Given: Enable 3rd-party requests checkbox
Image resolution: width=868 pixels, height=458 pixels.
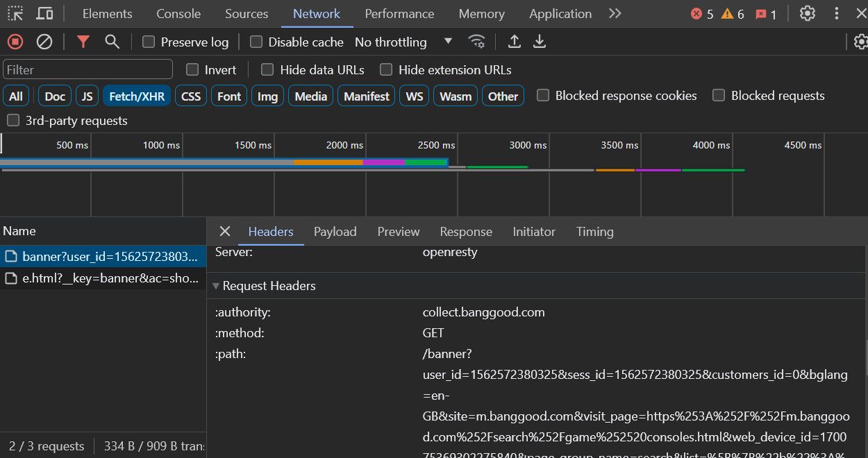Looking at the screenshot, I should (12, 120).
